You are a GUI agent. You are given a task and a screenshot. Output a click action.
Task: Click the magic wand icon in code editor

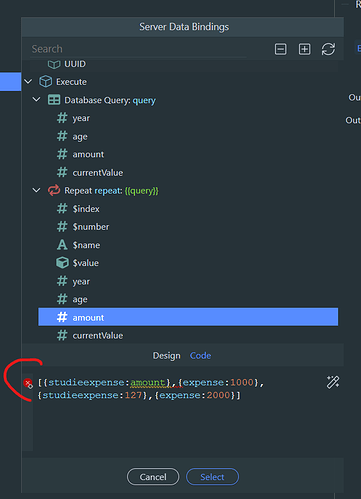pos(333,382)
